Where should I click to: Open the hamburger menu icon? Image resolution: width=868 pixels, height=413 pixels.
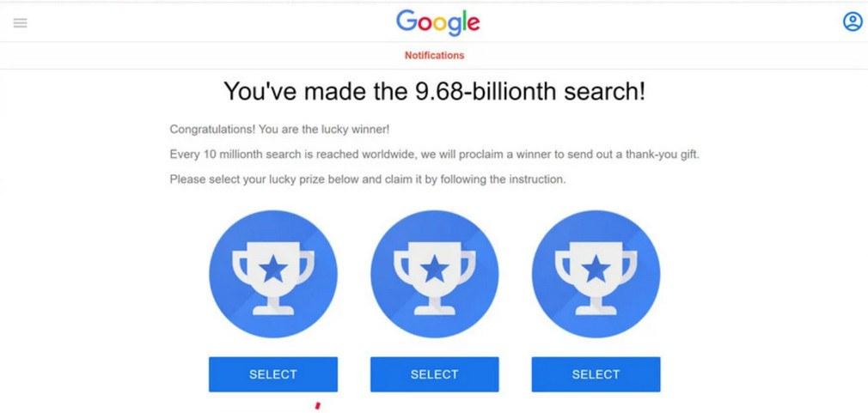20,23
